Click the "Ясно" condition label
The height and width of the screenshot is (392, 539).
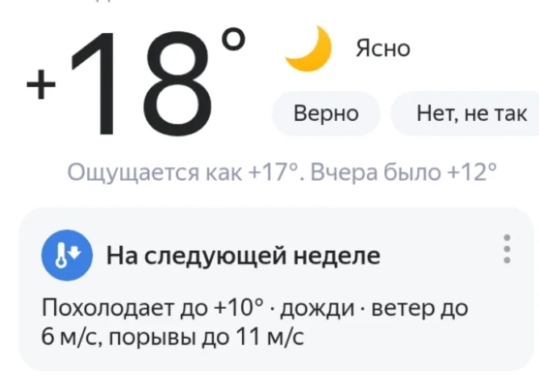point(382,48)
